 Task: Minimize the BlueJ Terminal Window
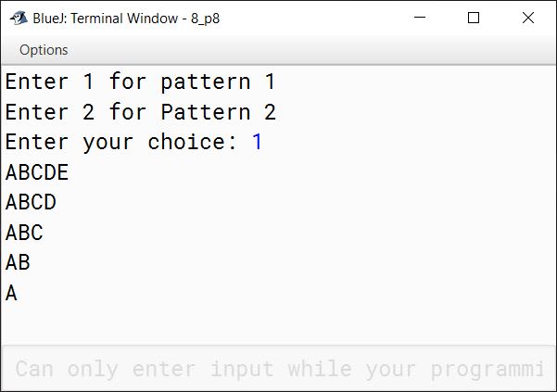[420, 18]
